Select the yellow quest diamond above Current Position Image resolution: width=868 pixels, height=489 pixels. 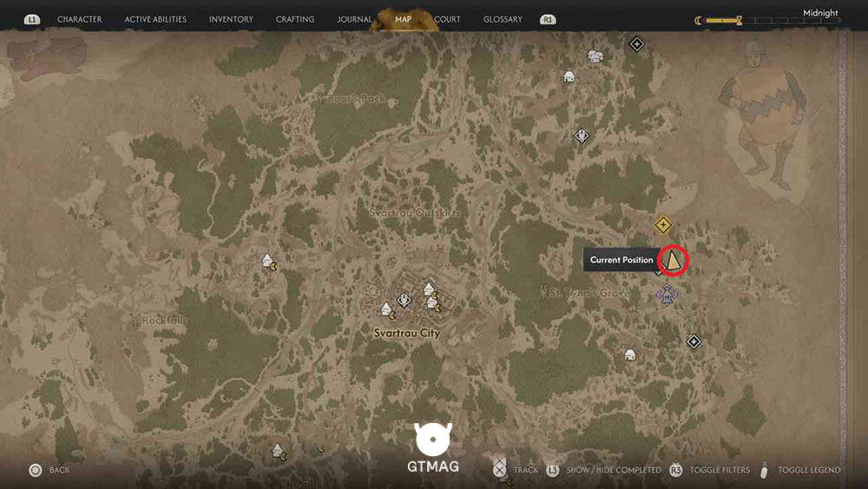(662, 225)
